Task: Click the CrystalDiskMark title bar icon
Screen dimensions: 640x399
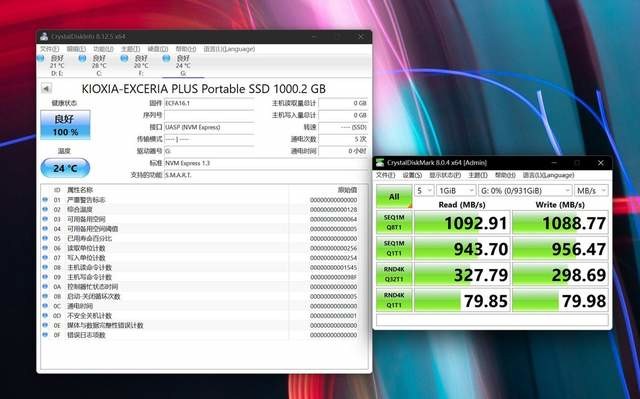Action: click(380, 163)
